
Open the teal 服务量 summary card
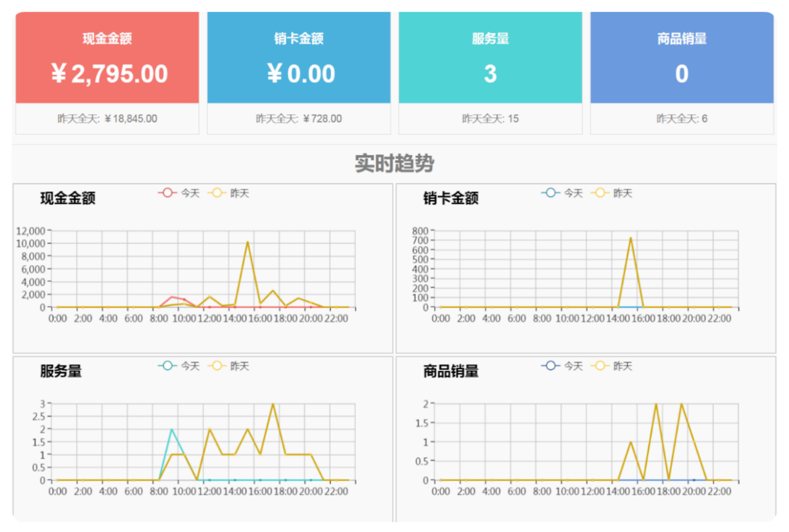click(x=490, y=58)
